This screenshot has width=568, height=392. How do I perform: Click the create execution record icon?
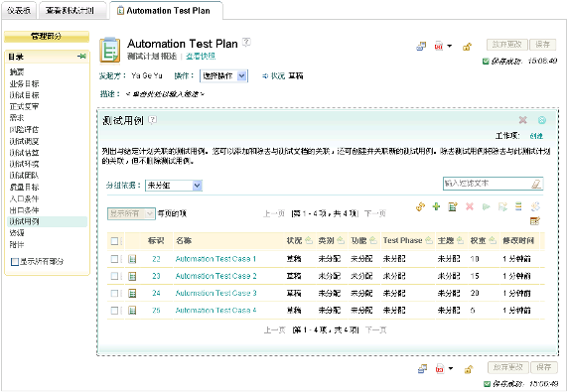tap(502, 206)
